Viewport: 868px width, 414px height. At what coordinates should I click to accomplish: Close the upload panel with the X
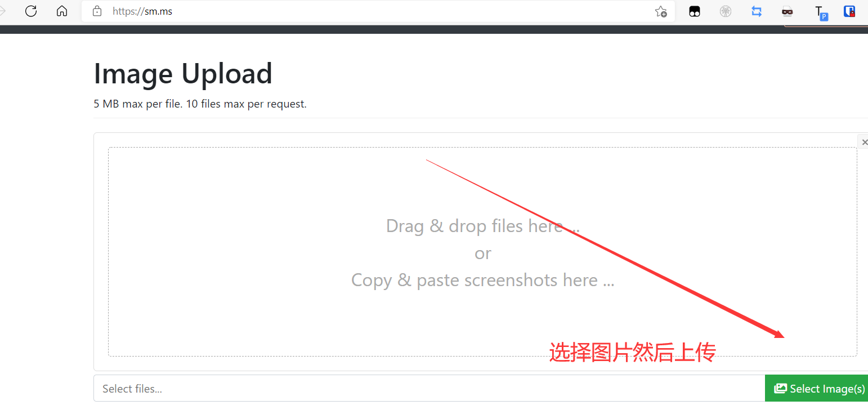(864, 142)
